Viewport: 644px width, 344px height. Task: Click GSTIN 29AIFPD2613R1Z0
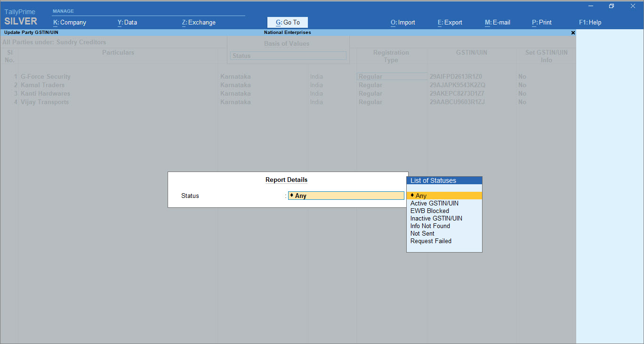coord(456,76)
